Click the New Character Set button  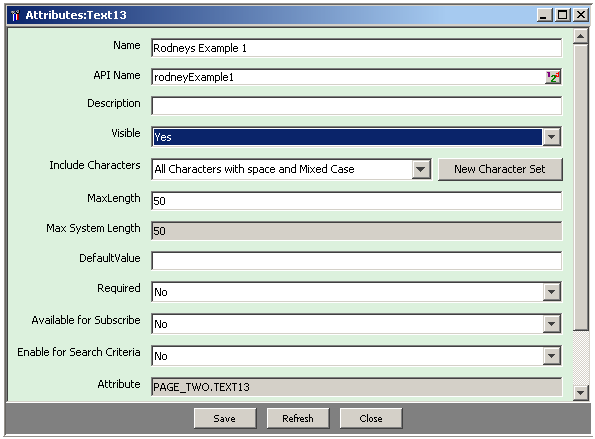pos(500,169)
